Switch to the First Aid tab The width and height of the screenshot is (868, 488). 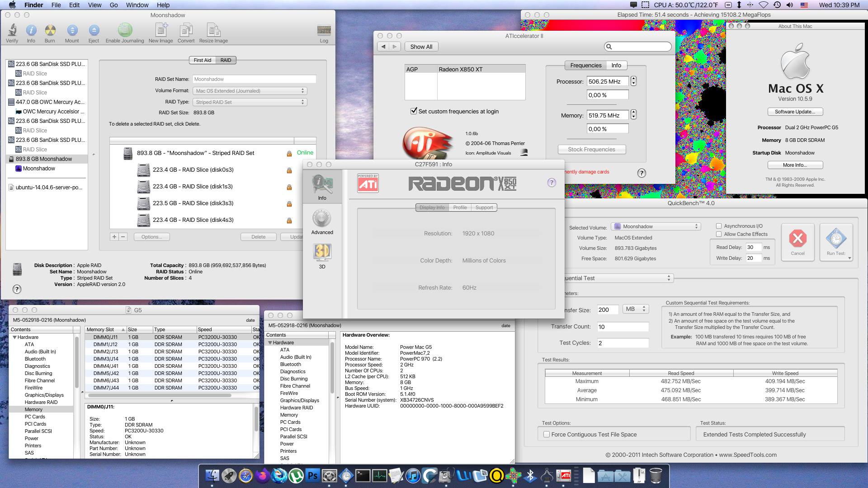(x=202, y=60)
